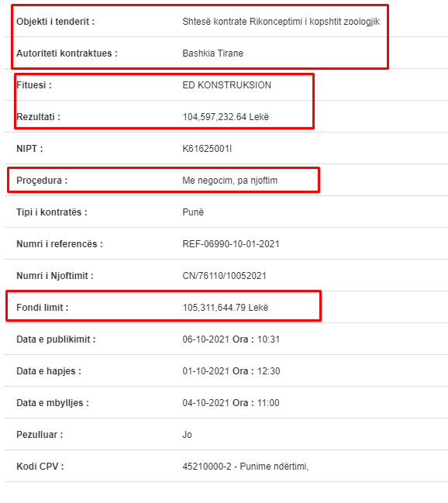The height and width of the screenshot is (503, 448).
Task: Click the Fituesi label
Action: pyautogui.click(x=34, y=85)
